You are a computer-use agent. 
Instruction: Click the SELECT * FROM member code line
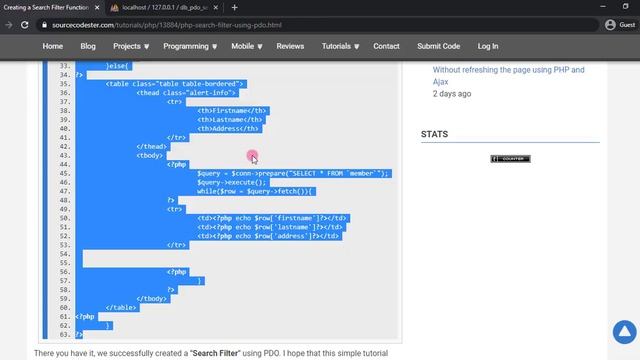tap(292, 173)
